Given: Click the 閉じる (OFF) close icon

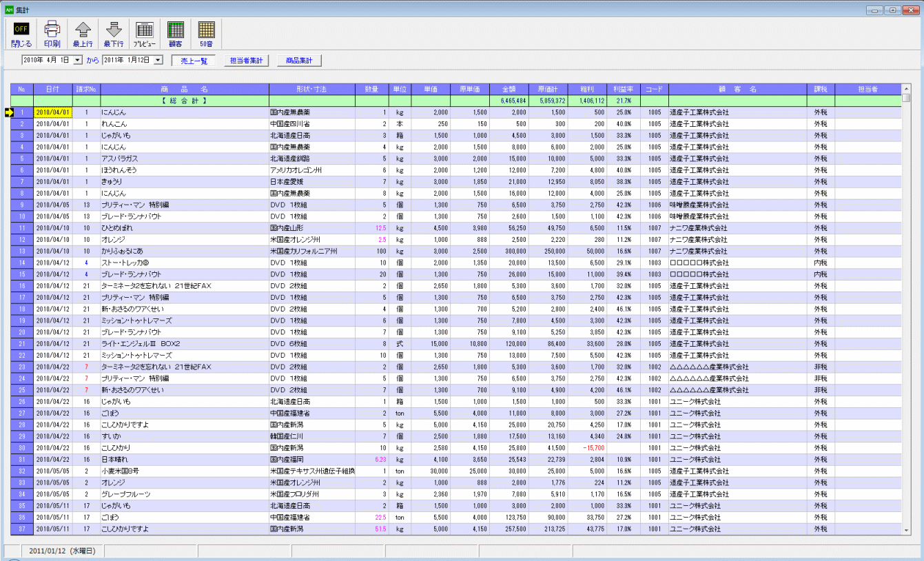Looking at the screenshot, I should 21,34.
